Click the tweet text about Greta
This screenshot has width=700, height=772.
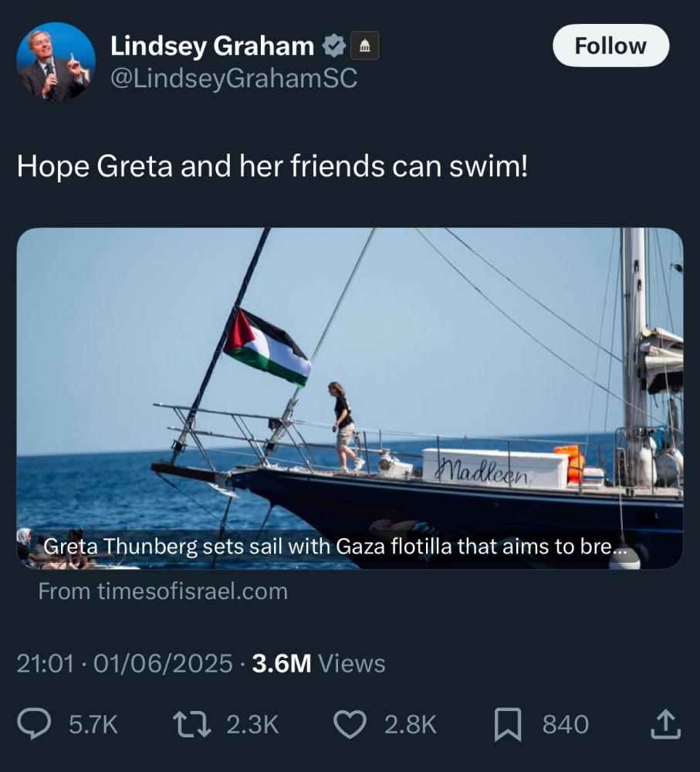click(272, 167)
